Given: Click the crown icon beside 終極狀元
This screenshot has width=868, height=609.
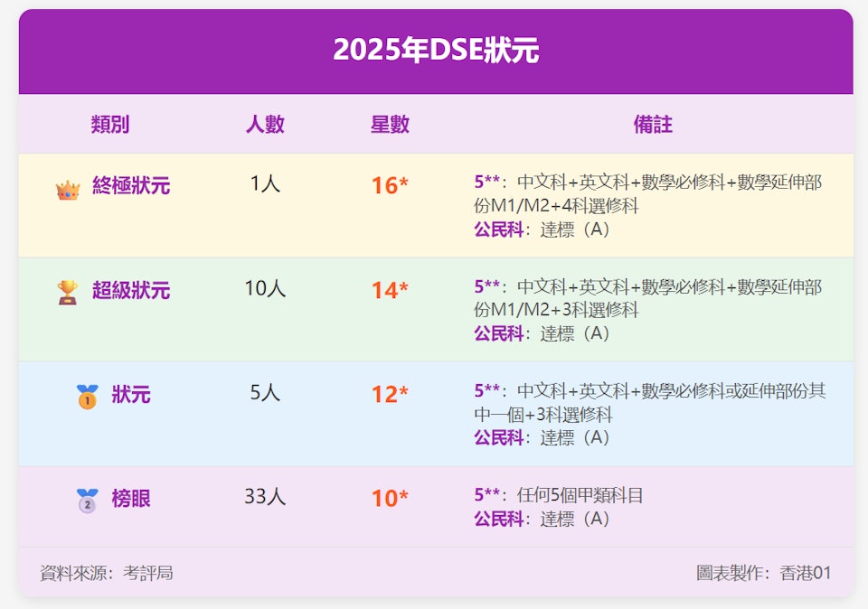Looking at the screenshot, I should click(x=68, y=190).
